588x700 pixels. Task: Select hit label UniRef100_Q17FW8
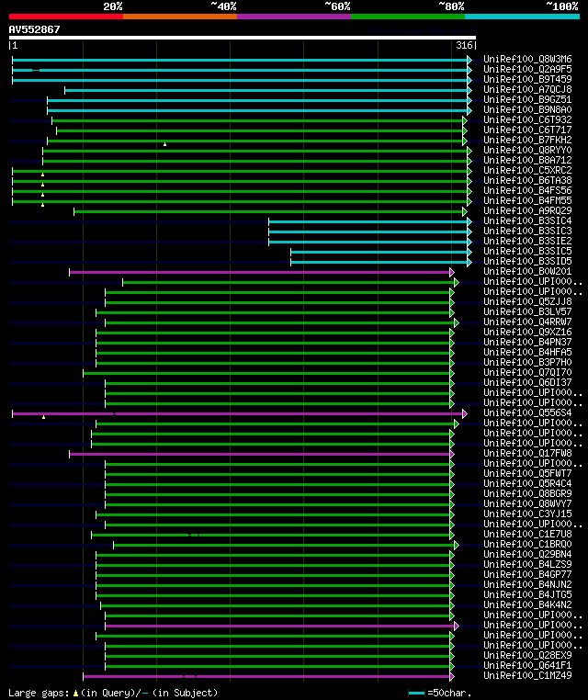tap(527, 453)
